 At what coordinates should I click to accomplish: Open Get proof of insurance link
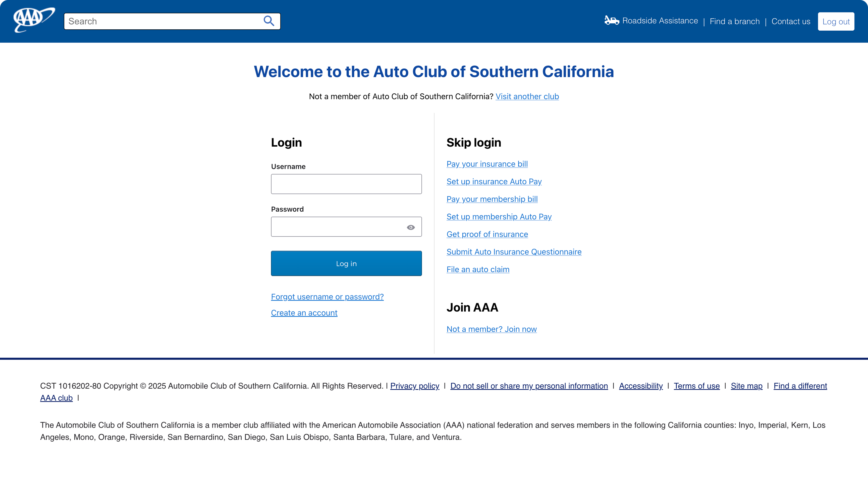(487, 234)
